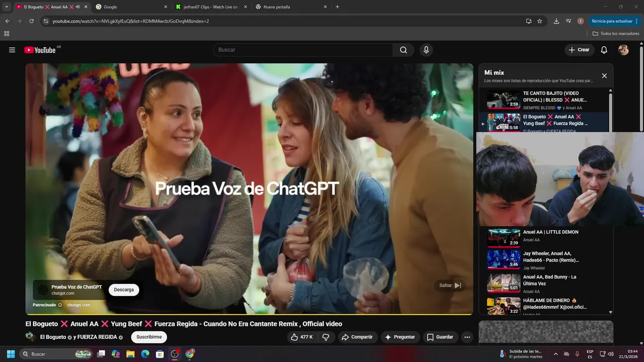644x362 pixels.
Task: Click the ad progress bar
Action: 249,314
